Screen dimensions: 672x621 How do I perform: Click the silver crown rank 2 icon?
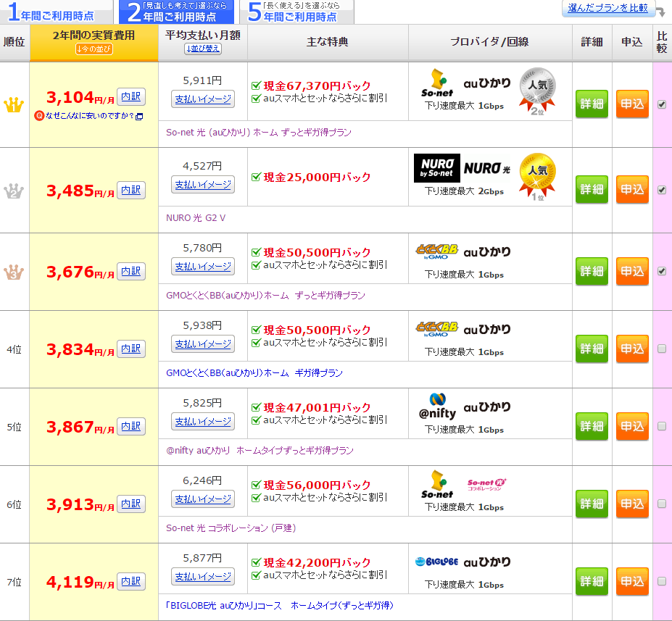point(14,191)
